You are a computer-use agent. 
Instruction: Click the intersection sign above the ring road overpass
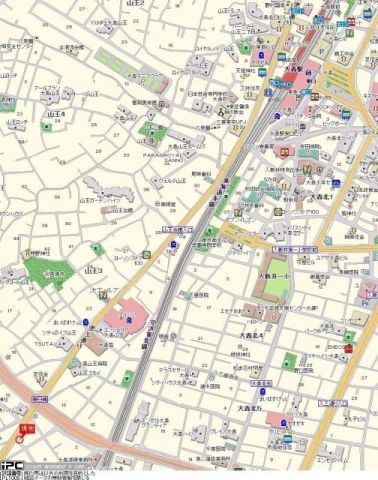click(x=41, y=399)
